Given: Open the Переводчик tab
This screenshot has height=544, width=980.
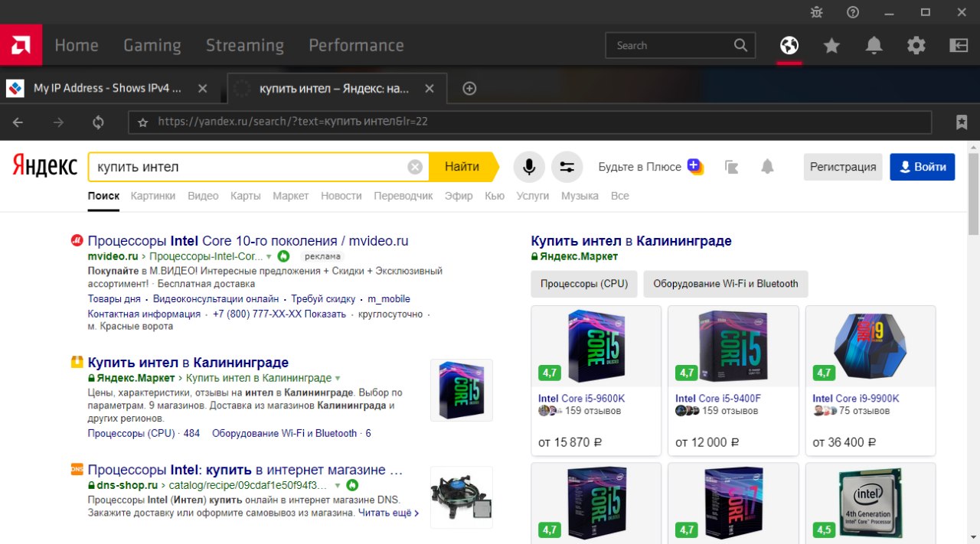Looking at the screenshot, I should (x=403, y=196).
